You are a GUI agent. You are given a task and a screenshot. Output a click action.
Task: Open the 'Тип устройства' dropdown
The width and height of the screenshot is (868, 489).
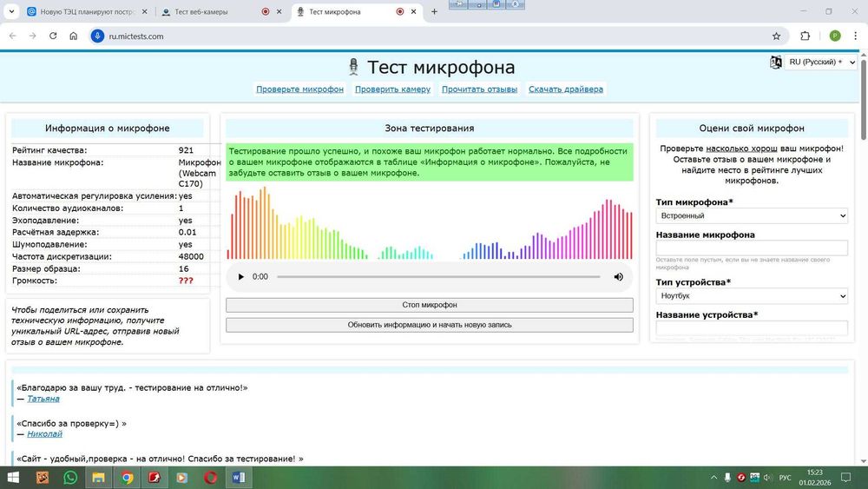pyautogui.click(x=752, y=295)
